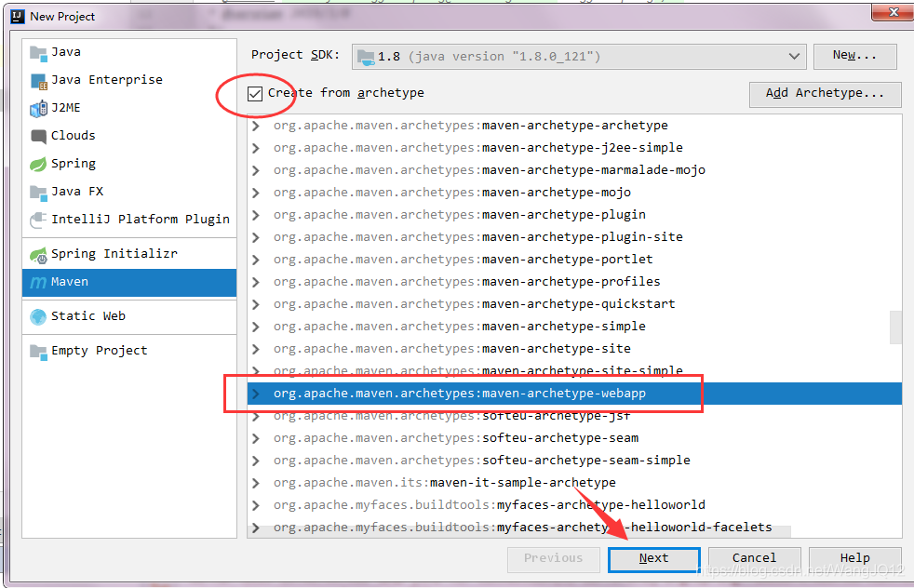Click the Cancel button

tap(754, 559)
